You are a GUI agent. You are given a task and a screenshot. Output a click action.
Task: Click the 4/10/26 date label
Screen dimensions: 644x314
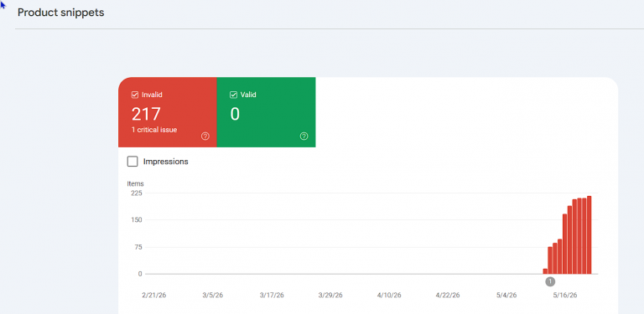(389, 295)
